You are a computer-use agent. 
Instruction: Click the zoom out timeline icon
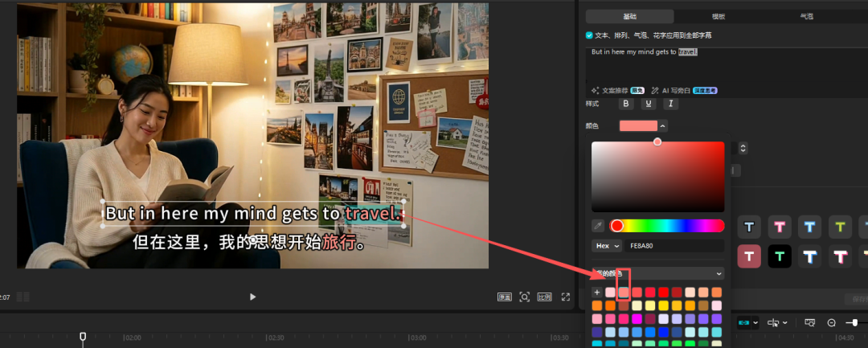(x=832, y=322)
